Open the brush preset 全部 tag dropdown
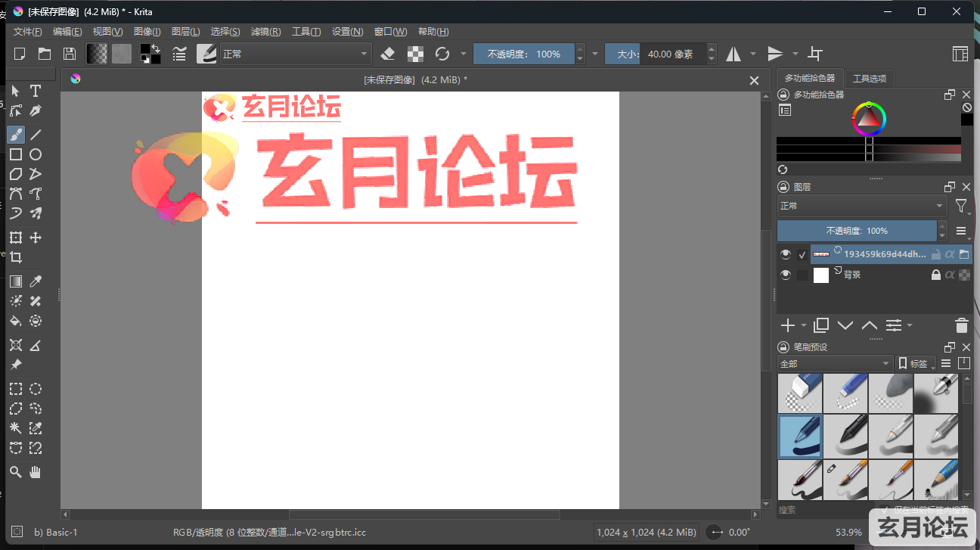 [835, 364]
